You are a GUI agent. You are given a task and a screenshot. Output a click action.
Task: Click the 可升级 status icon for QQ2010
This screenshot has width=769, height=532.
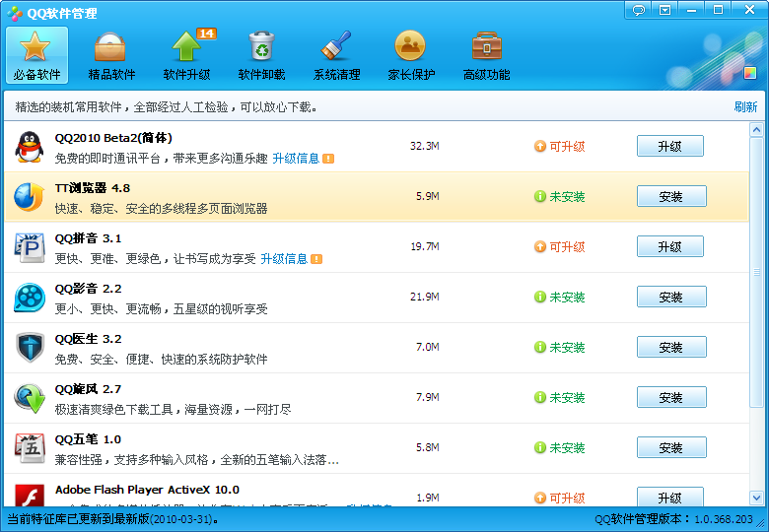540,146
